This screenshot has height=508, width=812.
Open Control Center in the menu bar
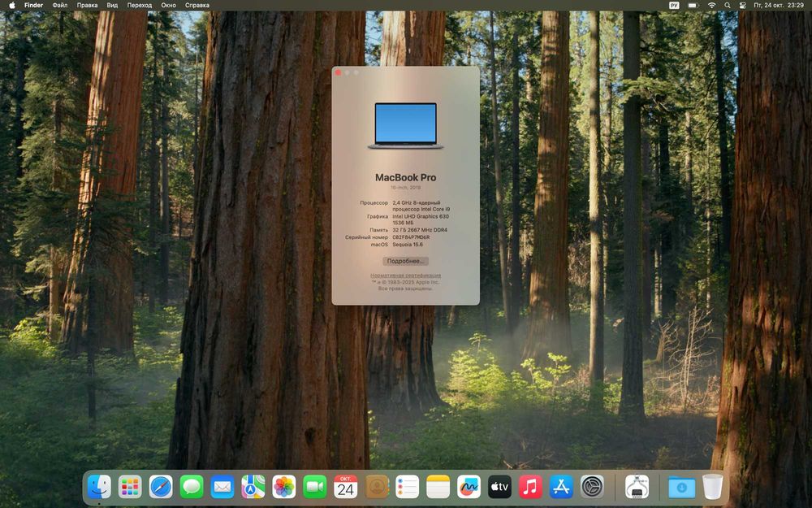742,5
